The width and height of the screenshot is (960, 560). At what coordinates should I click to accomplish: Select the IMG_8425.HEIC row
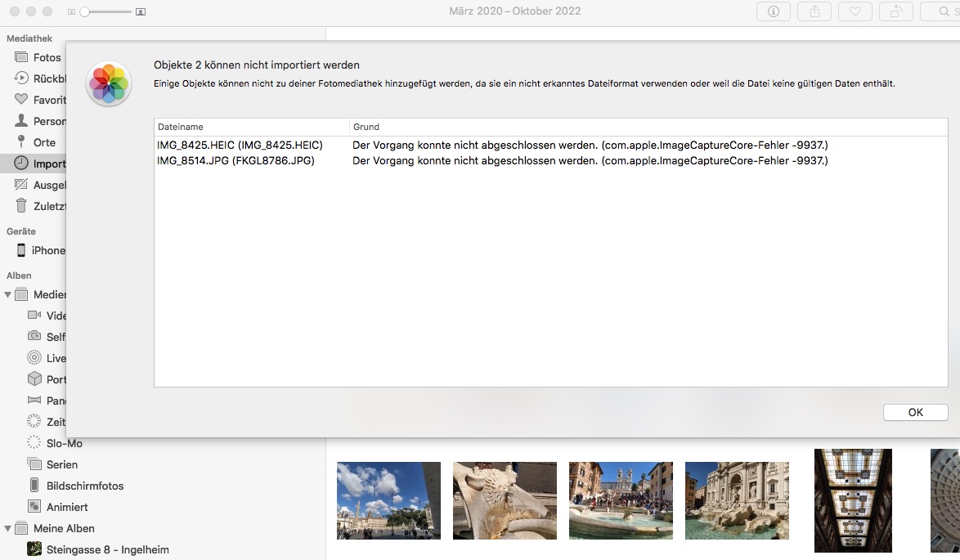[240, 145]
